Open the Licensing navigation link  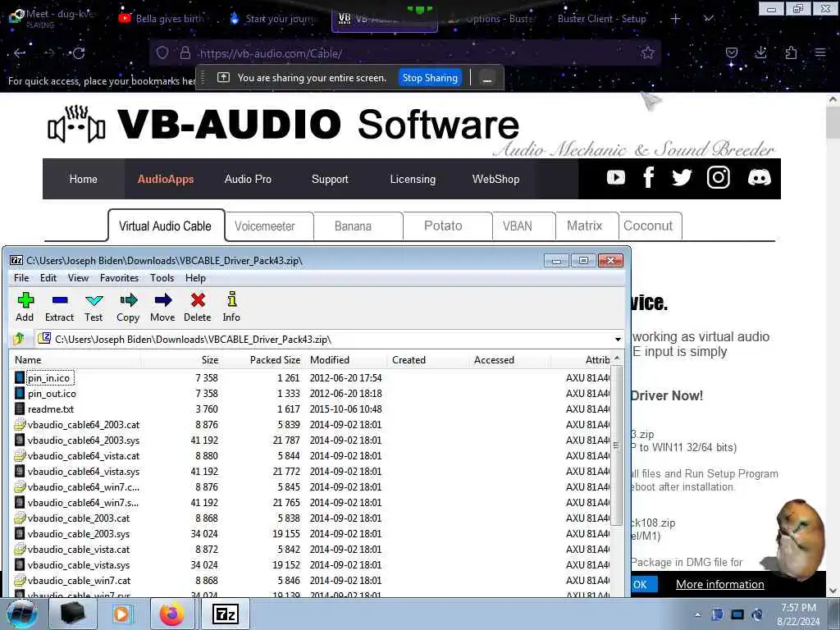pos(413,179)
